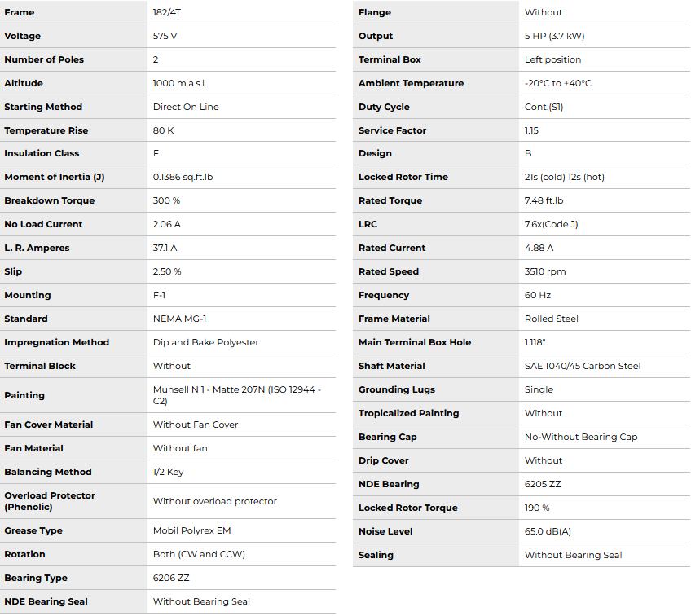Screen dimensions: 691x616
Task: Select the NDE Bearing 6205 ZZ value
Action: tap(543, 484)
